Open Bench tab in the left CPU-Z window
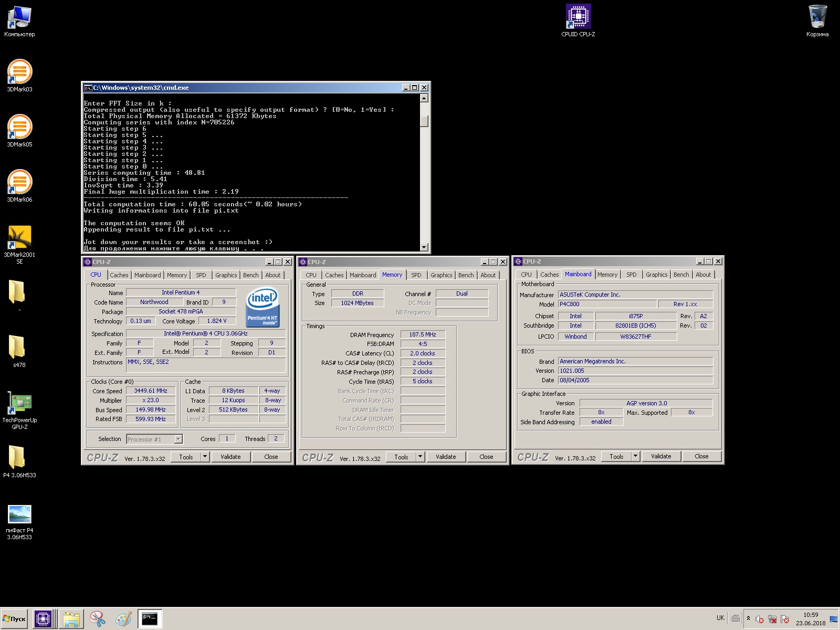840x630 pixels. 251,275
